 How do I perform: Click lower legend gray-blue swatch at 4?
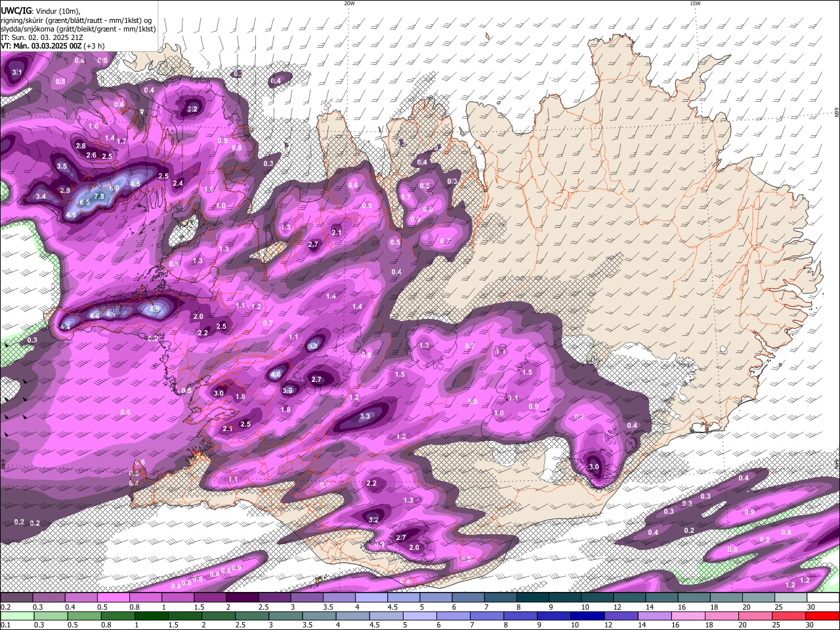click(352, 616)
